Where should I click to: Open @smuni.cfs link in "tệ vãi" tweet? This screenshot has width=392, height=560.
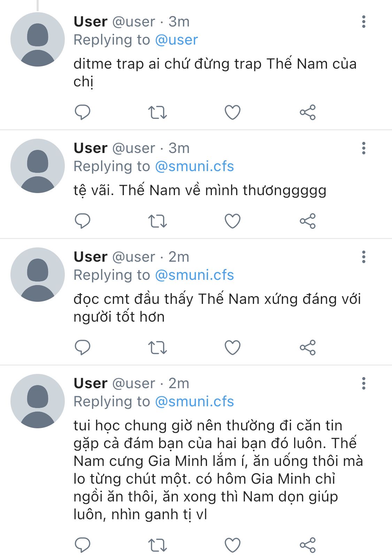coord(194,166)
